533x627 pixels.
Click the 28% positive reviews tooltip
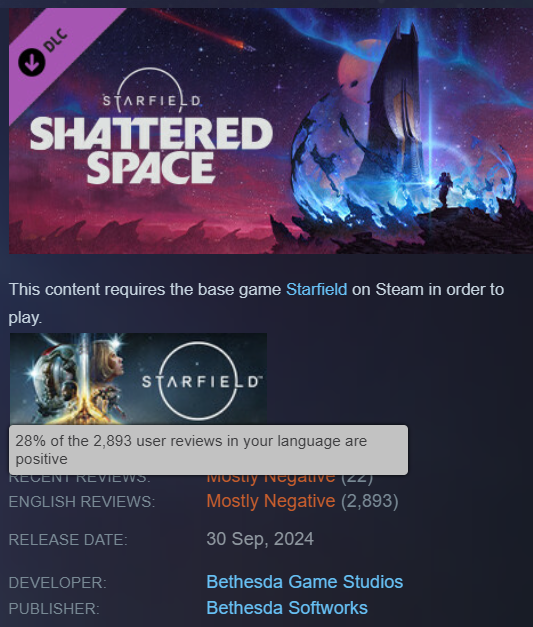click(x=208, y=450)
